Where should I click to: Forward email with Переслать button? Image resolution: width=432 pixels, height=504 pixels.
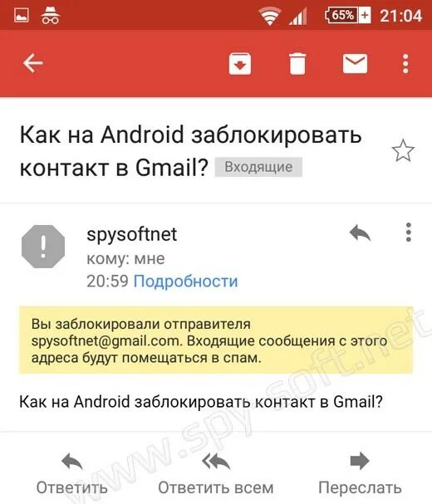pos(360,474)
